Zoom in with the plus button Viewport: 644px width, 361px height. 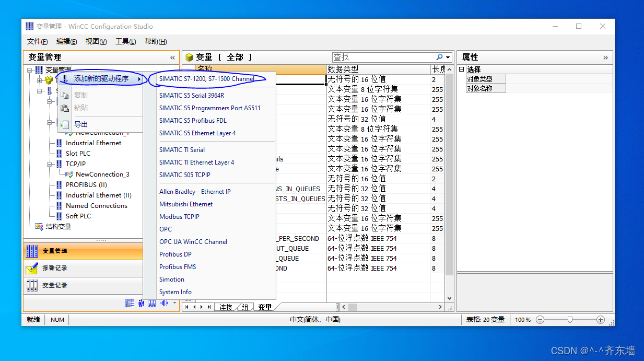tap(601, 320)
